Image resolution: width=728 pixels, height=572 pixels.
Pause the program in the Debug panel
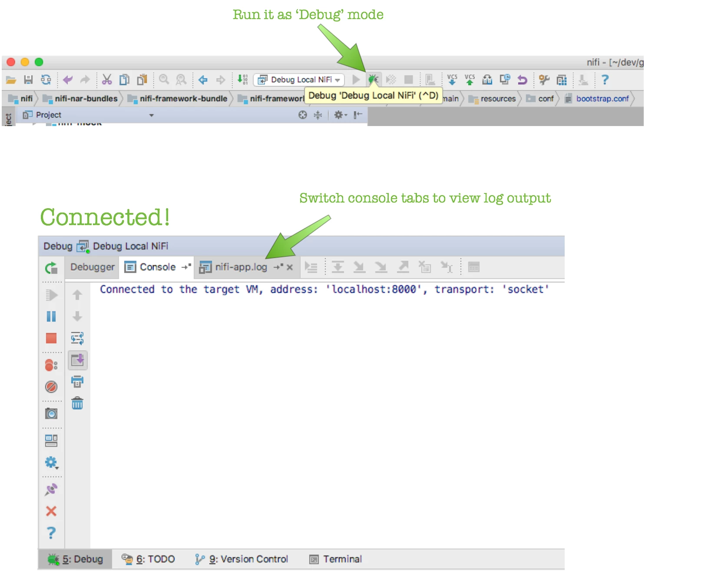click(51, 316)
